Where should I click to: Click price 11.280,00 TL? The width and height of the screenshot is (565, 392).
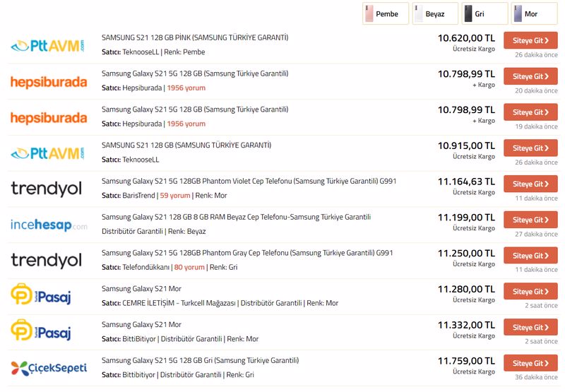(466, 290)
